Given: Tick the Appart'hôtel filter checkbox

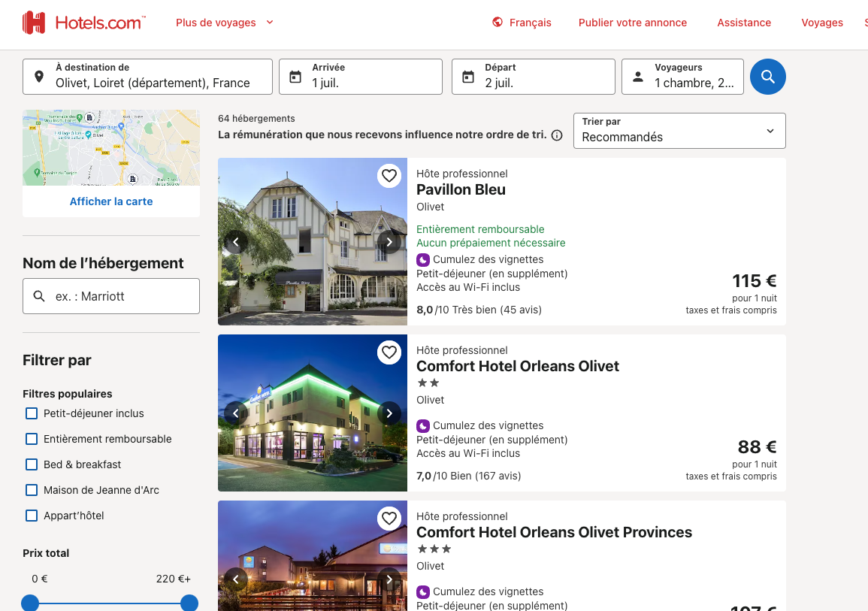Looking at the screenshot, I should [32, 516].
